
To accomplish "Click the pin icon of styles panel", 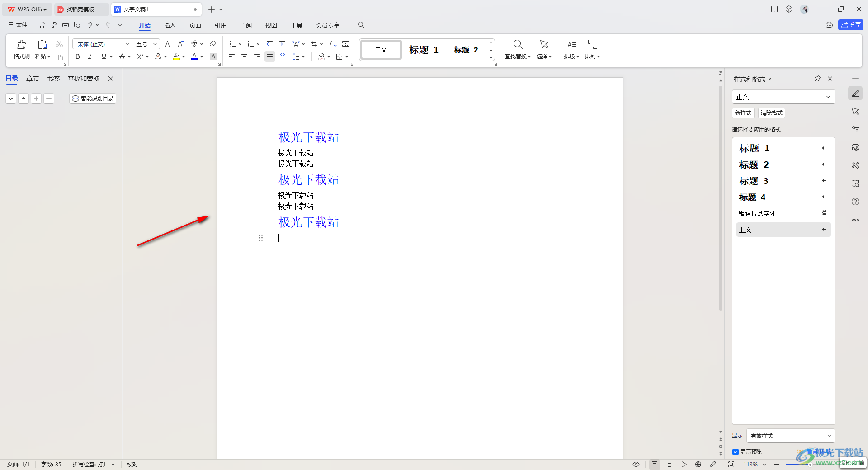I will click(x=817, y=79).
